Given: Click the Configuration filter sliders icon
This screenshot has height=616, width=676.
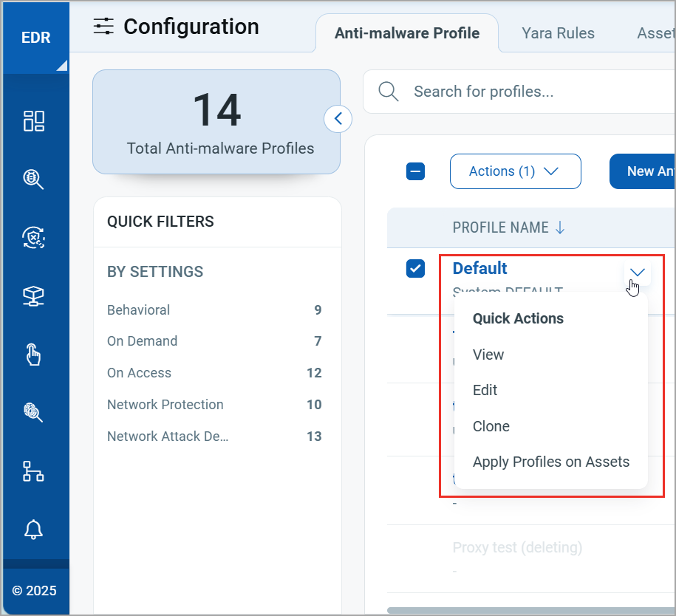Looking at the screenshot, I should coord(103,26).
